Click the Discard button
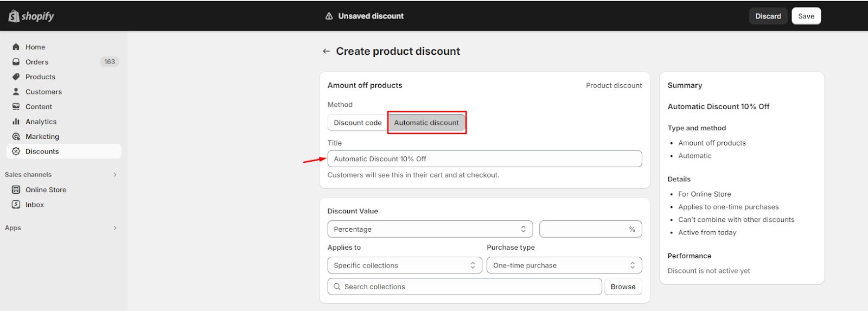This screenshot has width=868, height=311. click(768, 16)
